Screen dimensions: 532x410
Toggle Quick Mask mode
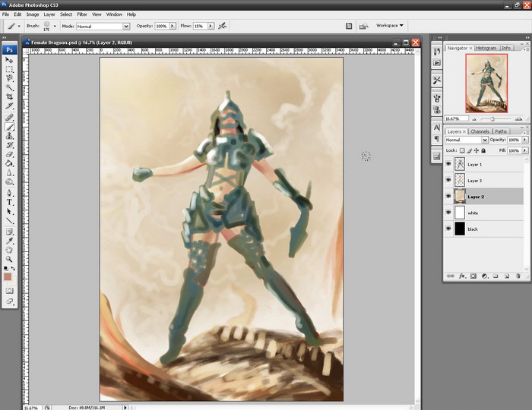pyautogui.click(x=9, y=291)
